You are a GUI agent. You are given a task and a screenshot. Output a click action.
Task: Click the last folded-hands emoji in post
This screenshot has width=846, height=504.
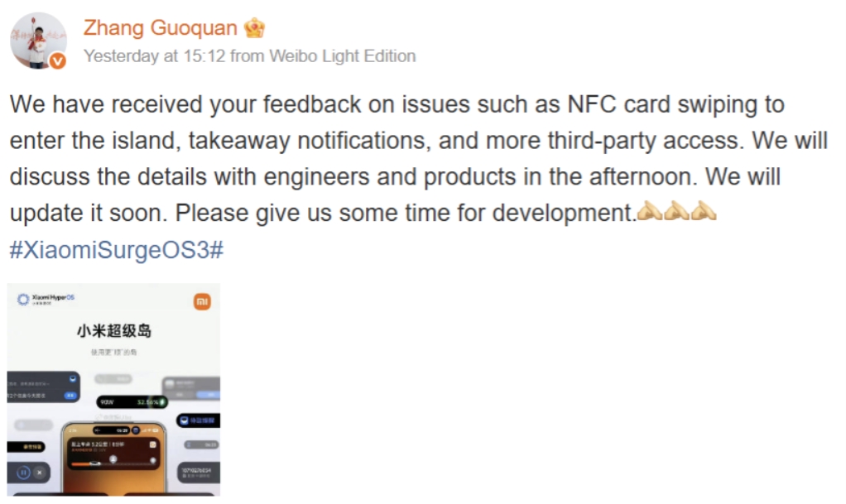[703, 212]
